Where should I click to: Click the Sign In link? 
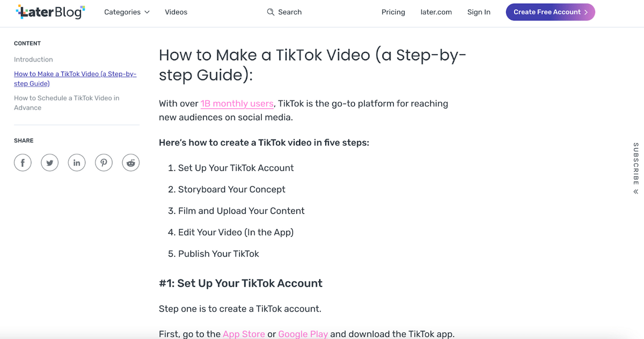[x=479, y=12]
